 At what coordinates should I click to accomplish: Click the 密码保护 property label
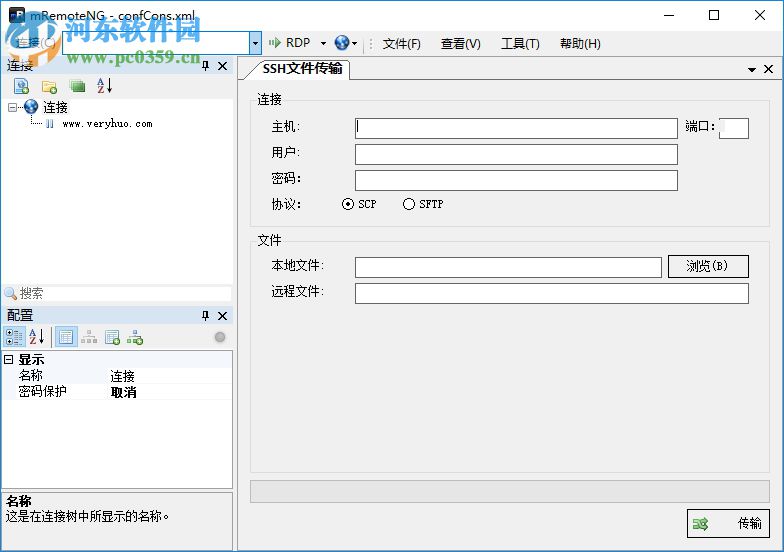(42, 392)
